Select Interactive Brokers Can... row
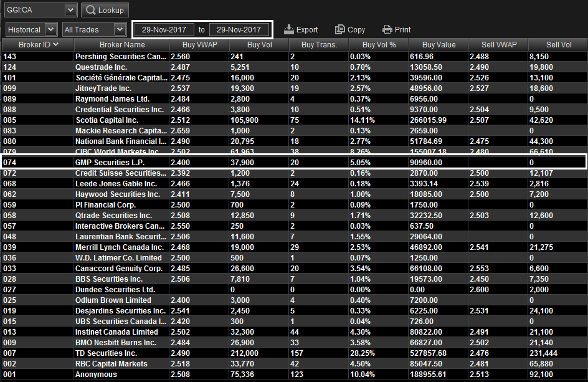This screenshot has height=382, width=588. pyautogui.click(x=294, y=226)
